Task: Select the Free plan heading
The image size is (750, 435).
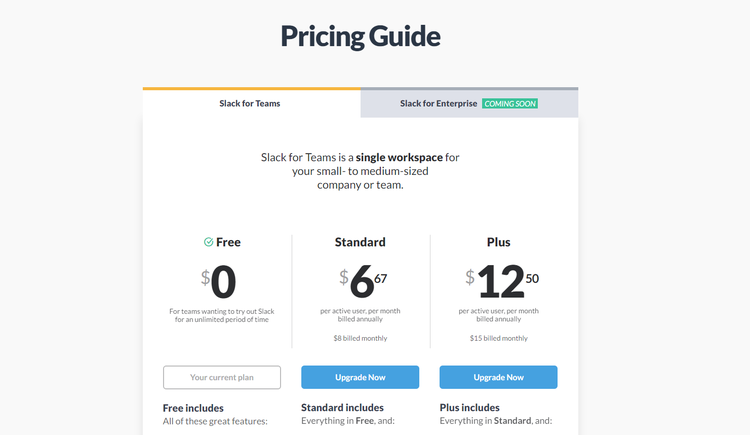Action: (228, 242)
